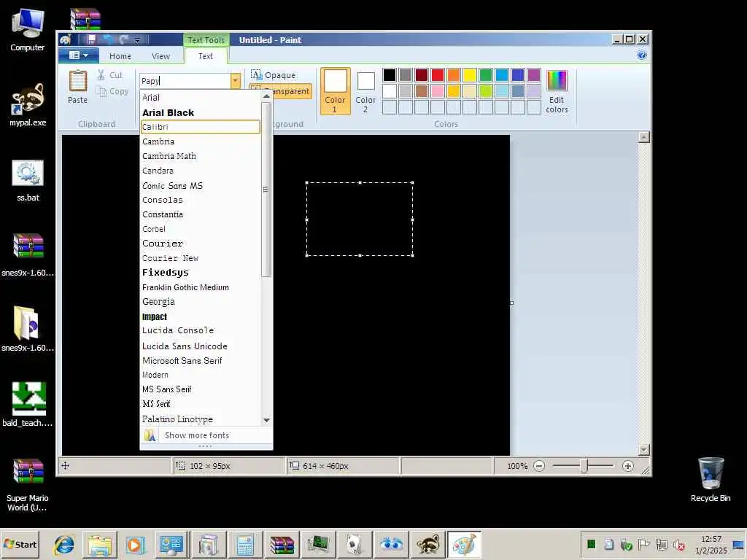This screenshot has width=747, height=560.
Task: Select Arial from the font list
Action: pyautogui.click(x=200, y=98)
